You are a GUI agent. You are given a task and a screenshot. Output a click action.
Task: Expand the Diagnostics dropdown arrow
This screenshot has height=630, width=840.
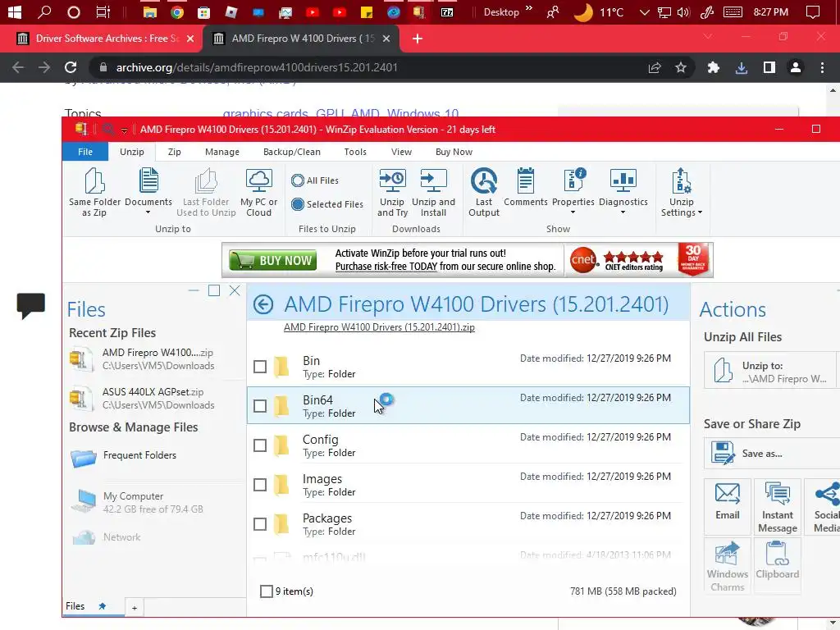coord(623,212)
